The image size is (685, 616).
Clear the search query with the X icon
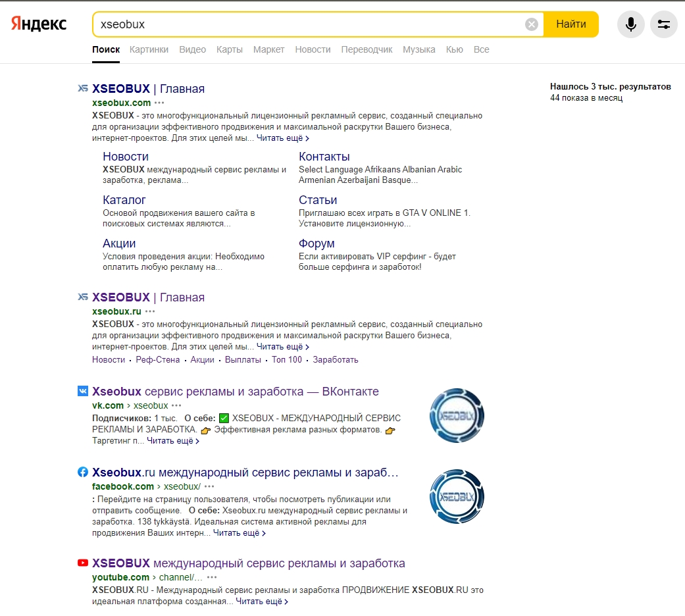click(531, 24)
